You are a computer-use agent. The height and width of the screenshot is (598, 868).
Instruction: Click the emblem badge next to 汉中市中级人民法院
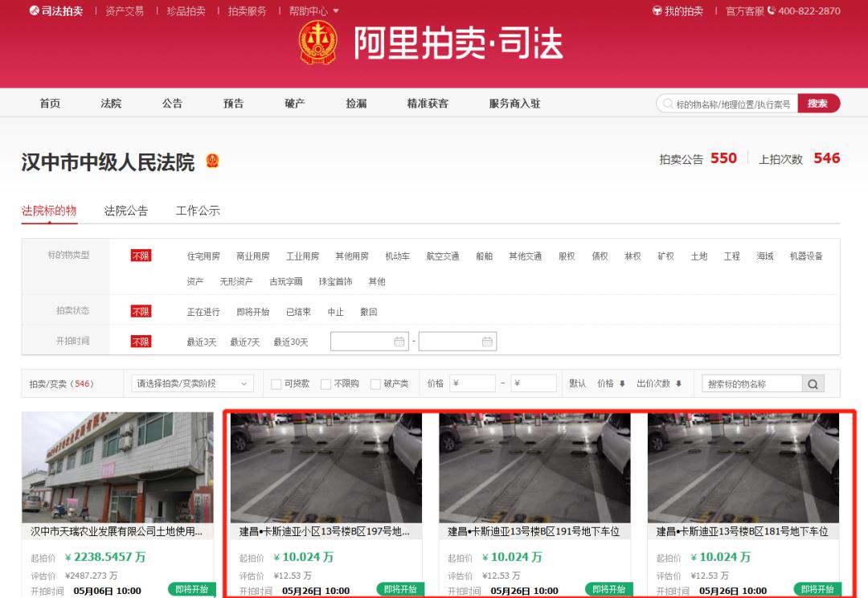(x=212, y=161)
